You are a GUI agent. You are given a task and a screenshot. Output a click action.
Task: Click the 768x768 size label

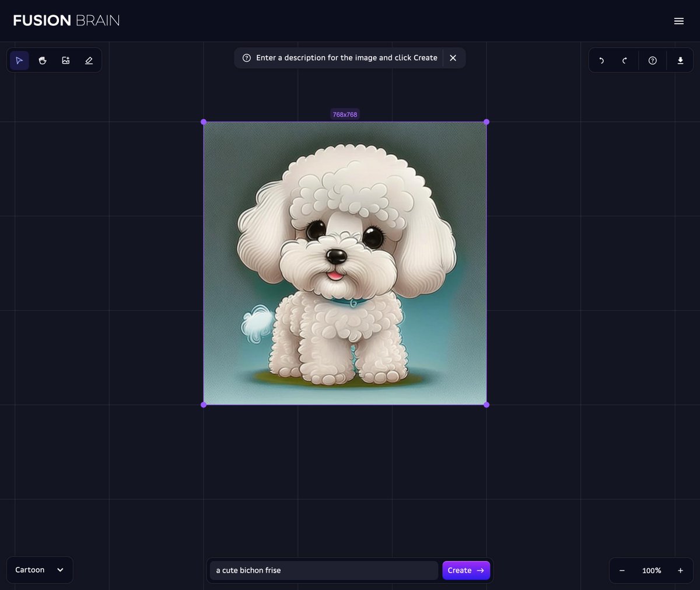[x=345, y=114]
